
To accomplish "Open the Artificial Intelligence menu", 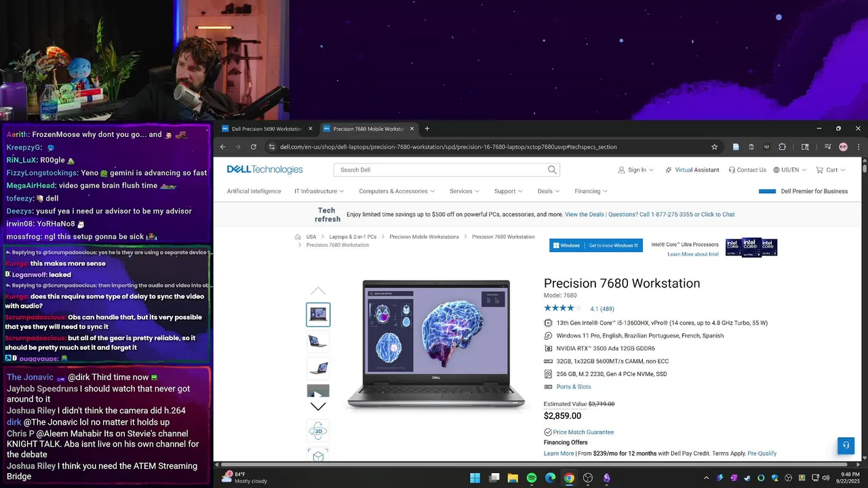I will click(x=254, y=191).
